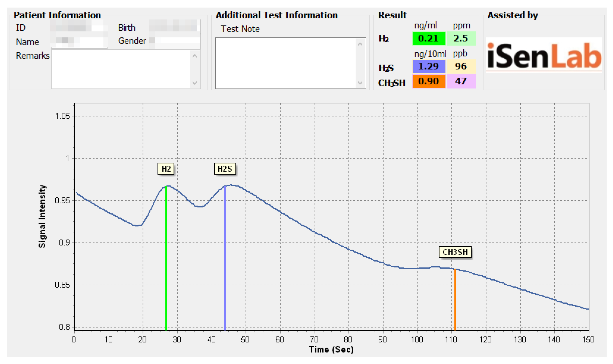
Task: Focus the Test Note text area
Action: 286,63
